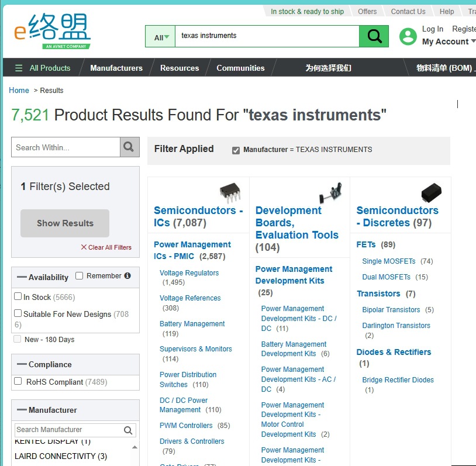Tick the Remember availability checkbox
Image resolution: width=476 pixels, height=466 pixels.
[x=79, y=275]
